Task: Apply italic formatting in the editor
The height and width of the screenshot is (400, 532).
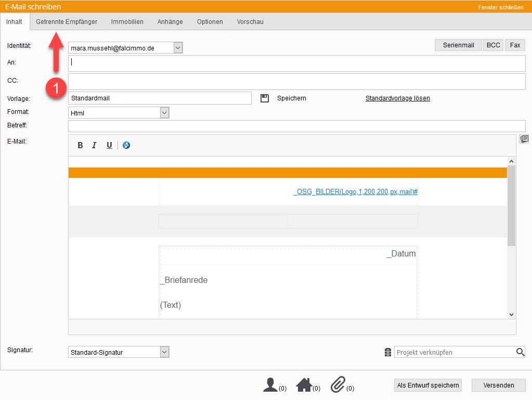Action: [x=94, y=145]
